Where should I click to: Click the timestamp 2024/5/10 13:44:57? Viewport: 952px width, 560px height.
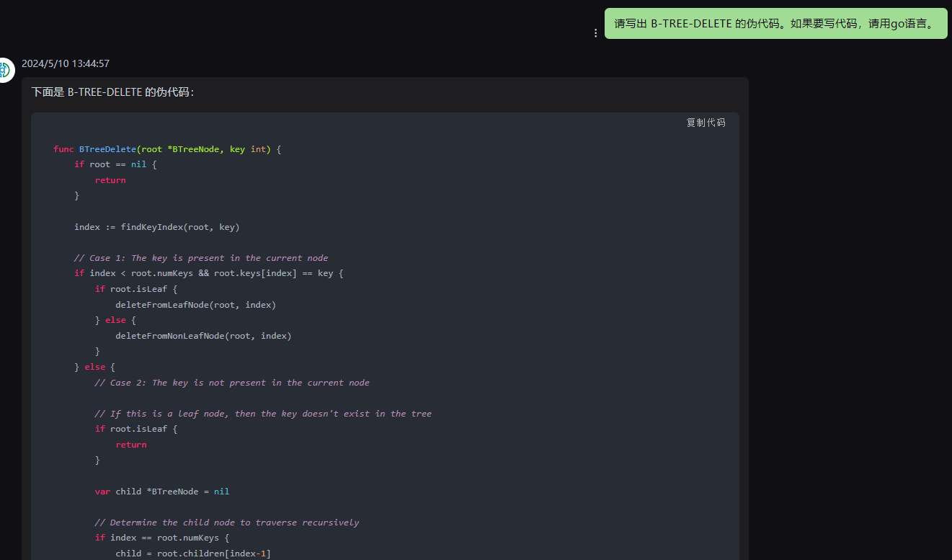[x=66, y=63]
